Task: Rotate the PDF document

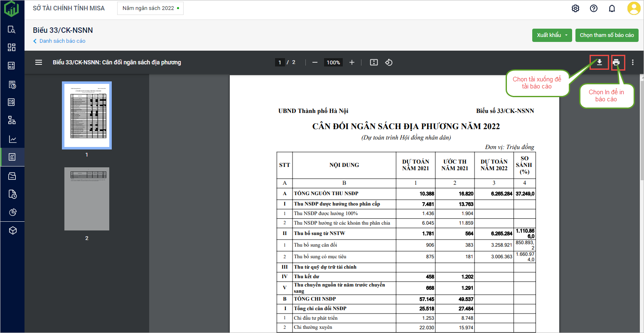Action: (389, 62)
